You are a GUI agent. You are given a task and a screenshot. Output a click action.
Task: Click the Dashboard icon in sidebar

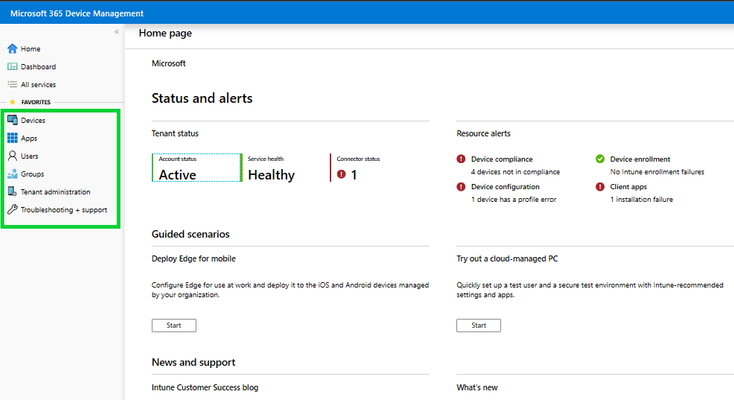[x=12, y=67]
